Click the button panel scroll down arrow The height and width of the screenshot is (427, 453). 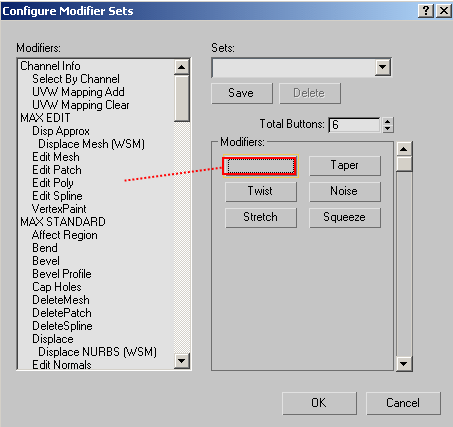(x=404, y=364)
